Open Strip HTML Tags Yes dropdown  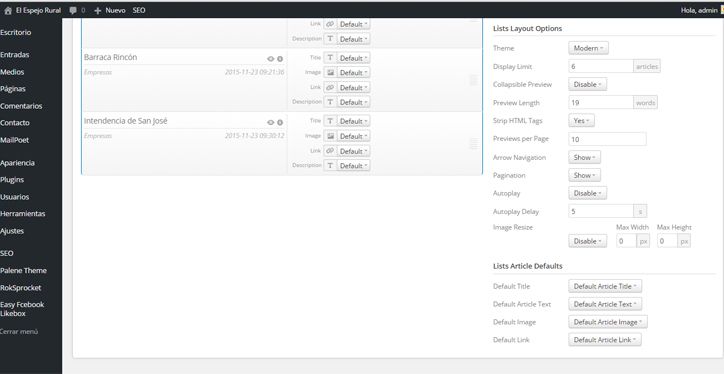point(581,121)
